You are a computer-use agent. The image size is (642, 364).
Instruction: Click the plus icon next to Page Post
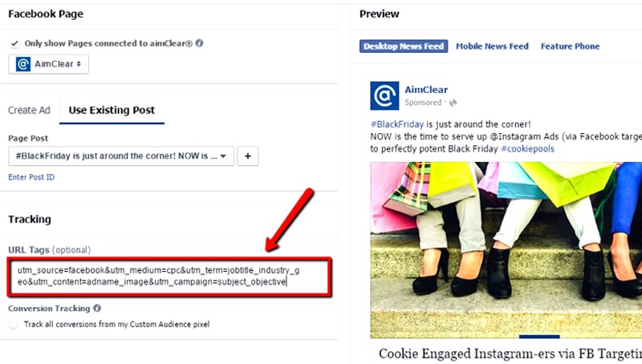(248, 156)
